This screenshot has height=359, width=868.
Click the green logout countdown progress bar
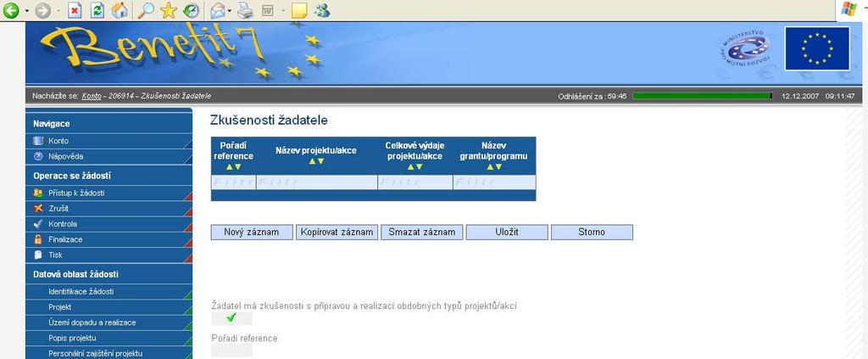coord(702,97)
